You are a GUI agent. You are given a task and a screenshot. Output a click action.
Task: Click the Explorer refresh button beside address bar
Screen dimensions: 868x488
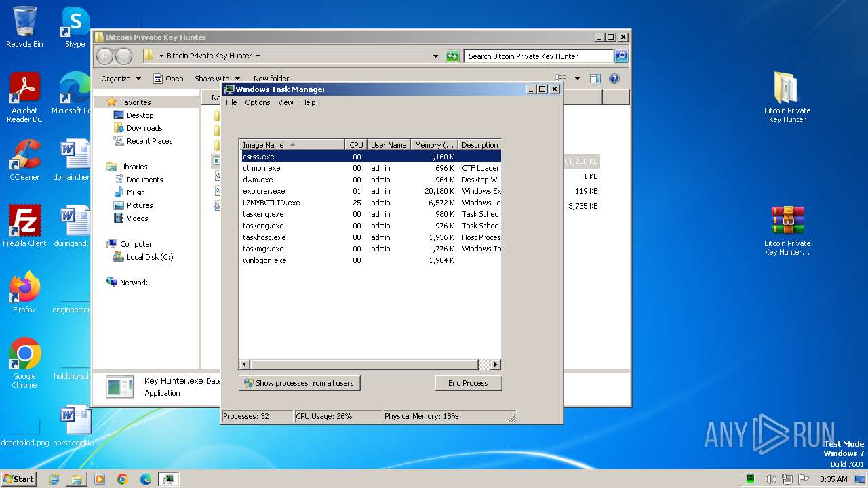coord(452,56)
